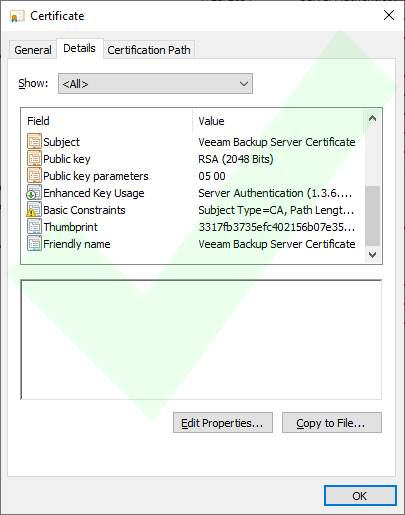Image resolution: width=405 pixels, height=515 pixels.
Task: Confirm with the OK button
Action: tap(360, 496)
